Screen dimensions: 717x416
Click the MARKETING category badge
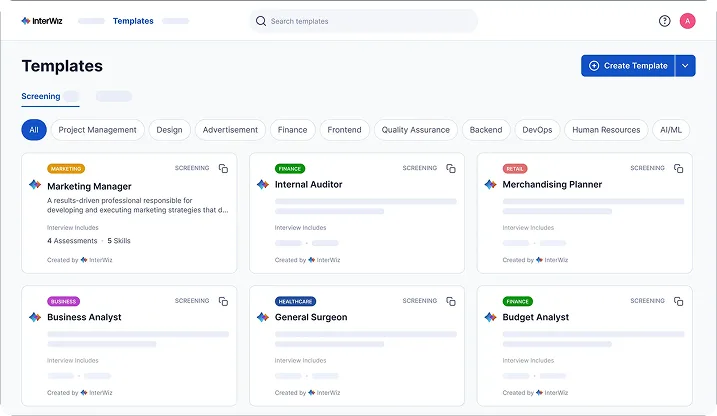coord(66,169)
